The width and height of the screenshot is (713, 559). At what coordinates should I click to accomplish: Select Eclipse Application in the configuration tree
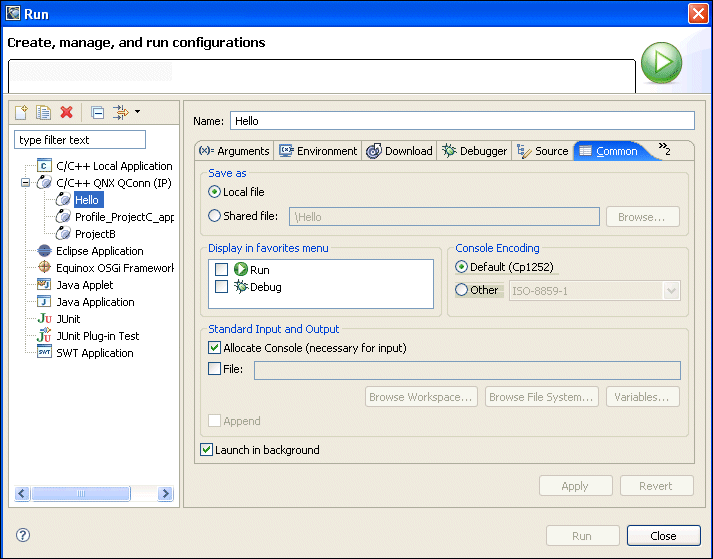point(99,251)
